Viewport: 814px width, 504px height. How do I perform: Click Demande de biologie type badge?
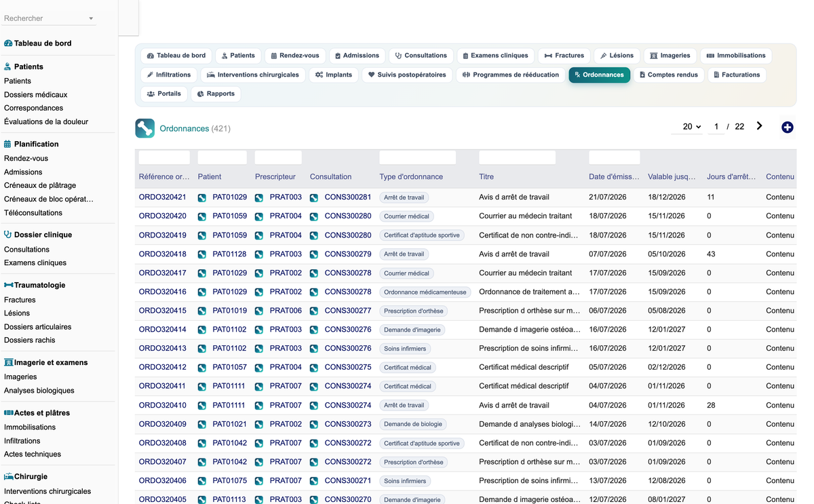pyautogui.click(x=413, y=425)
